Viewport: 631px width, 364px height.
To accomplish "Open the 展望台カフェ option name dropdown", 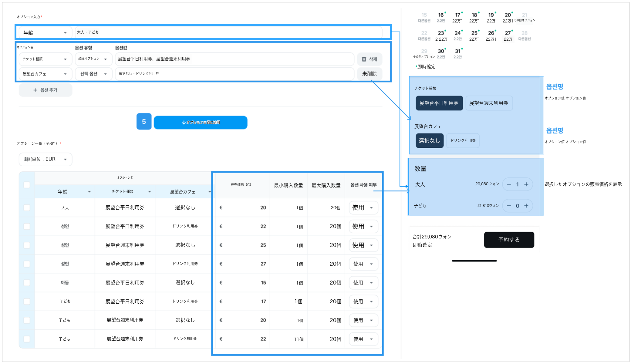I will (46, 74).
